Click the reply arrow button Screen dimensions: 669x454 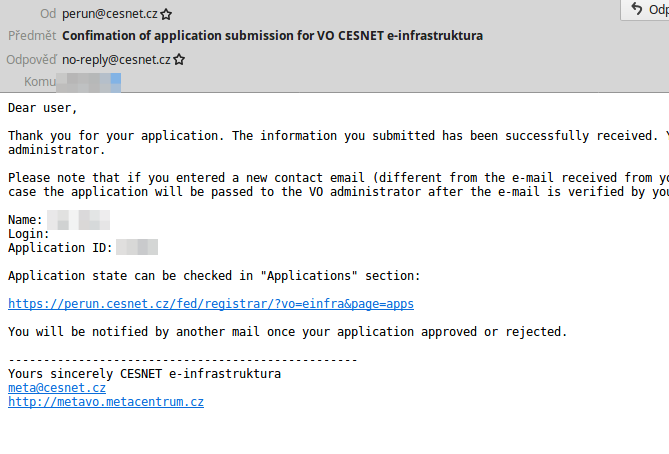click(636, 9)
